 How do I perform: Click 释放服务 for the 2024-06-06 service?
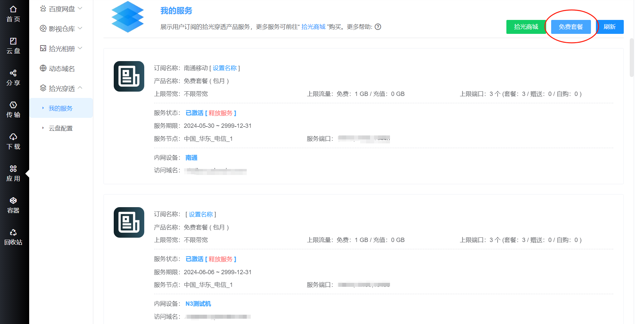[x=221, y=259]
